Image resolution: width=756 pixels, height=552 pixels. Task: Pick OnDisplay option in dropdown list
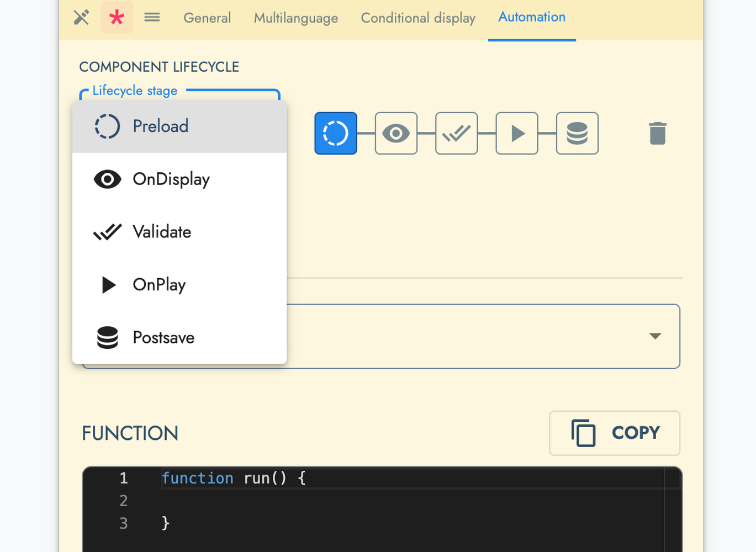pos(171,179)
